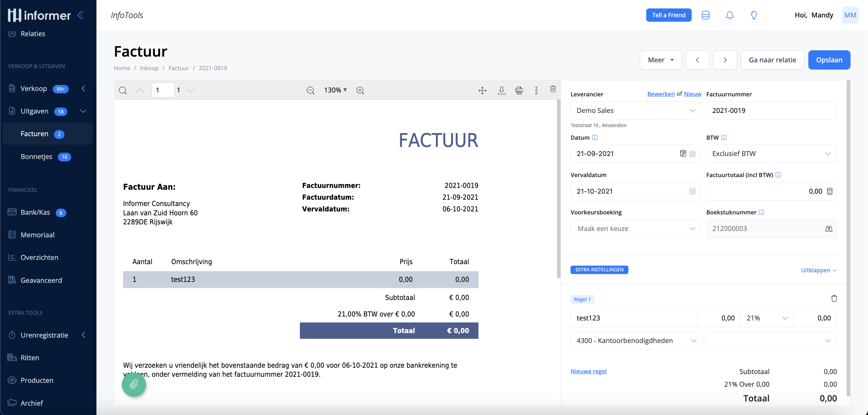This screenshot has width=868, height=415.
Task: Delete Regel 1 line with trash icon
Action: point(834,298)
